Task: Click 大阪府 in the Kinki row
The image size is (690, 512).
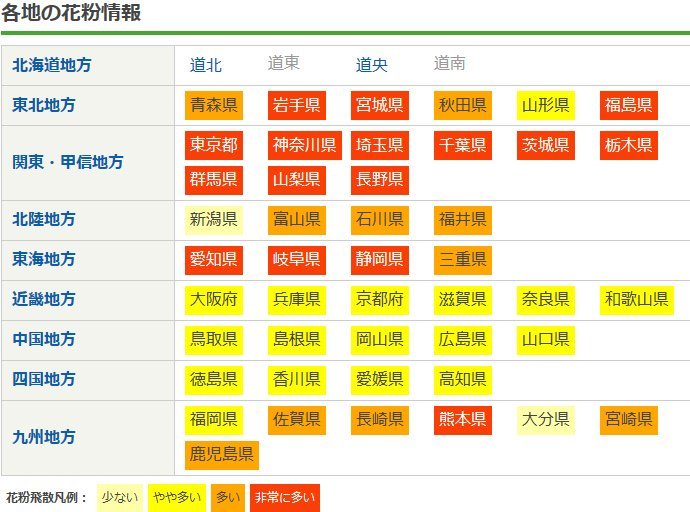Action: [x=214, y=299]
